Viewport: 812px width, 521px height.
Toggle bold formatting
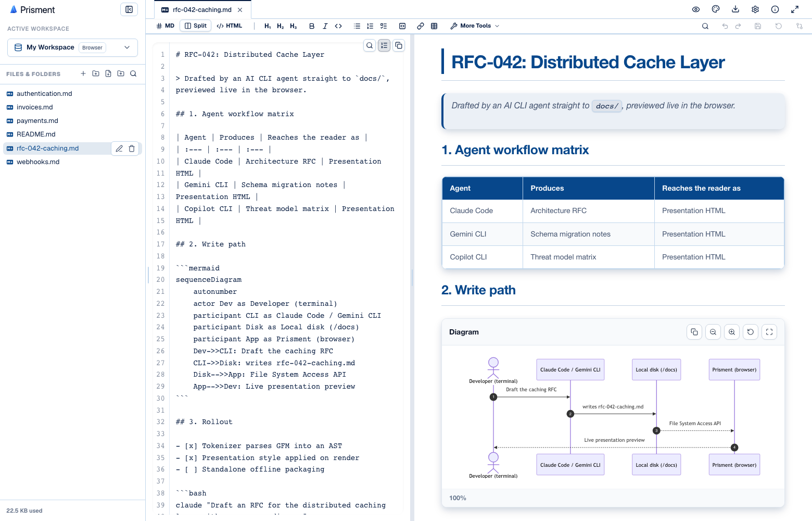point(312,26)
